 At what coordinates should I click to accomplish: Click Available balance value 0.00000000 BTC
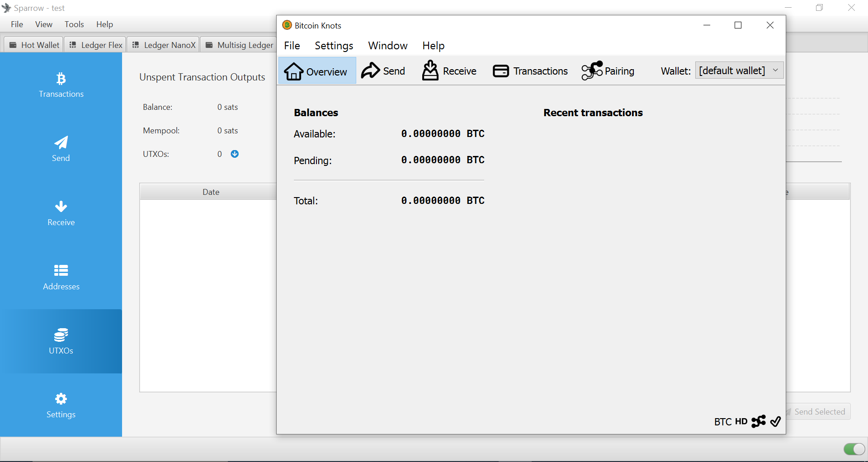pos(443,134)
